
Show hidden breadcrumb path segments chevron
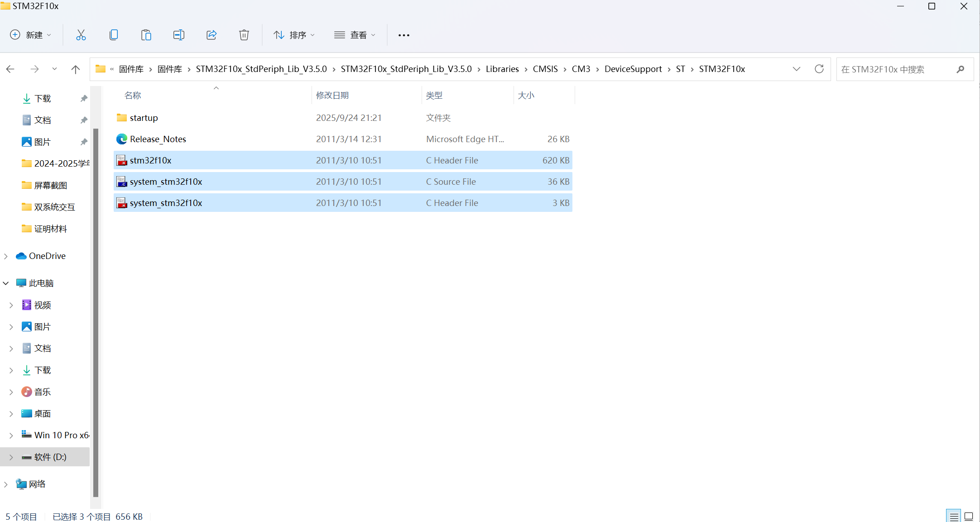(x=112, y=69)
